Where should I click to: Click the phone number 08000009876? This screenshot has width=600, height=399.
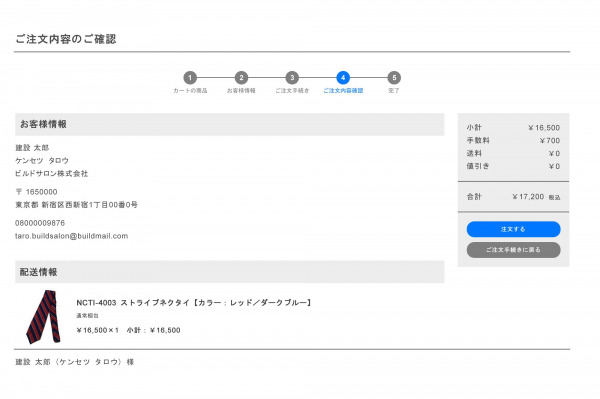[40, 223]
